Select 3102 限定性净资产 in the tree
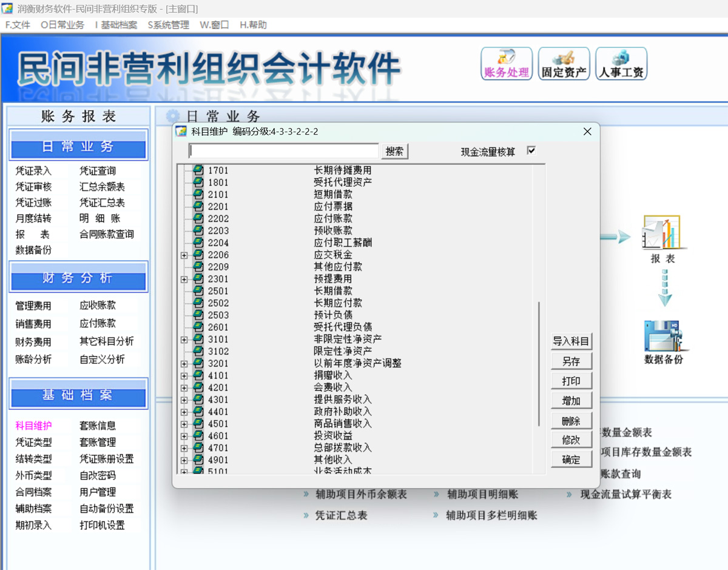Viewport: 728px width, 570px height. pyautogui.click(x=343, y=351)
